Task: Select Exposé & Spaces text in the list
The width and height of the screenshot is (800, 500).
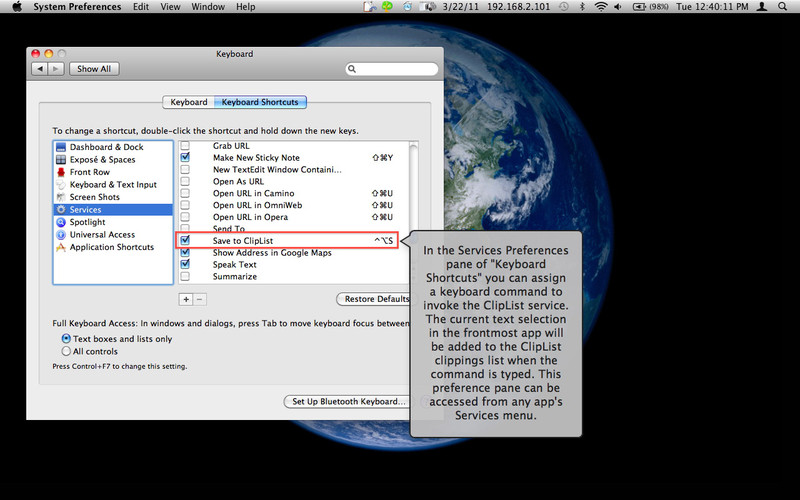Action: 103,160
